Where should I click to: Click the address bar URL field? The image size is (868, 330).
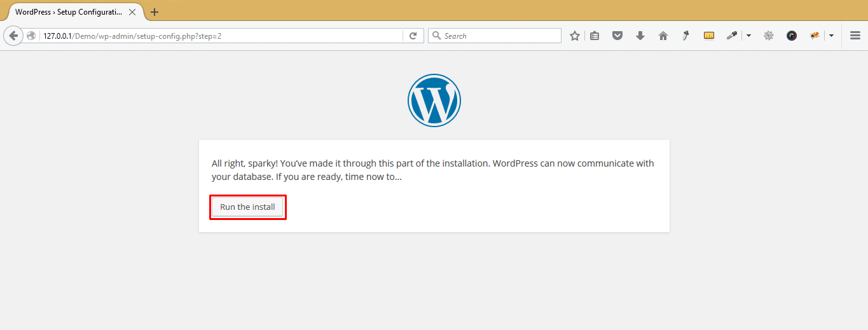(223, 36)
